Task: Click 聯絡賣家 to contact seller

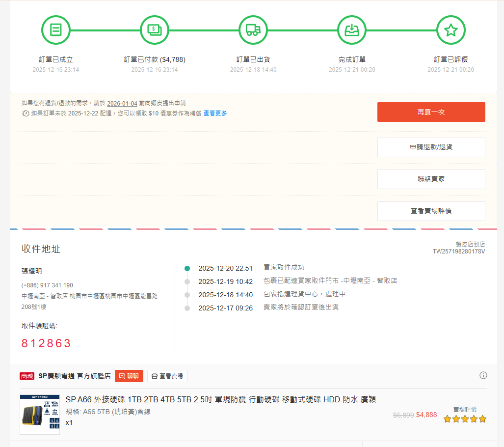Action: pos(431,179)
